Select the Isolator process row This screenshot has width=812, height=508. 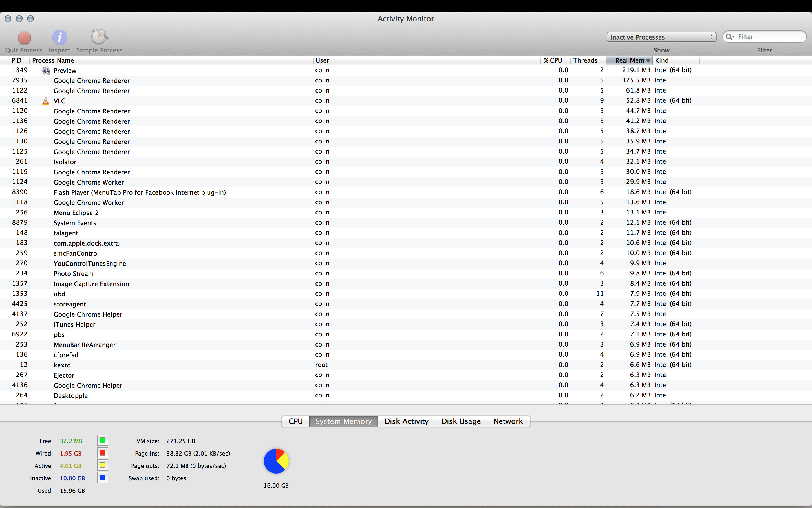[406, 162]
